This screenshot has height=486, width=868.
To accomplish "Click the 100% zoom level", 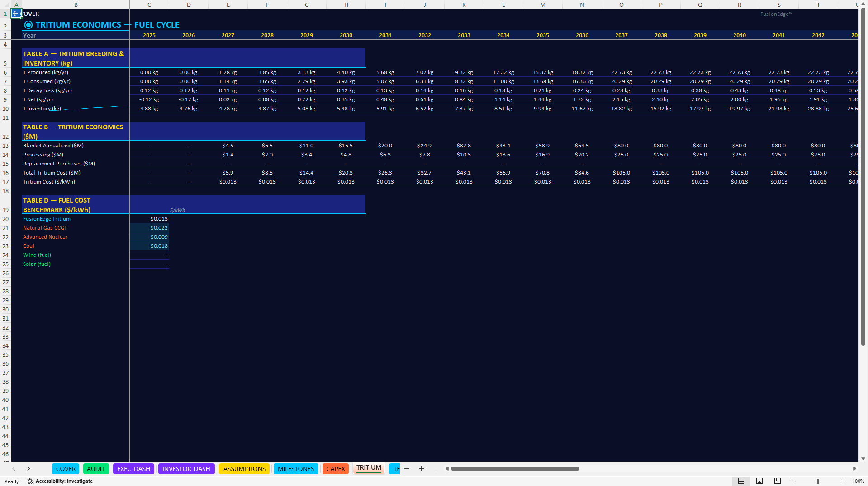I will [858, 481].
